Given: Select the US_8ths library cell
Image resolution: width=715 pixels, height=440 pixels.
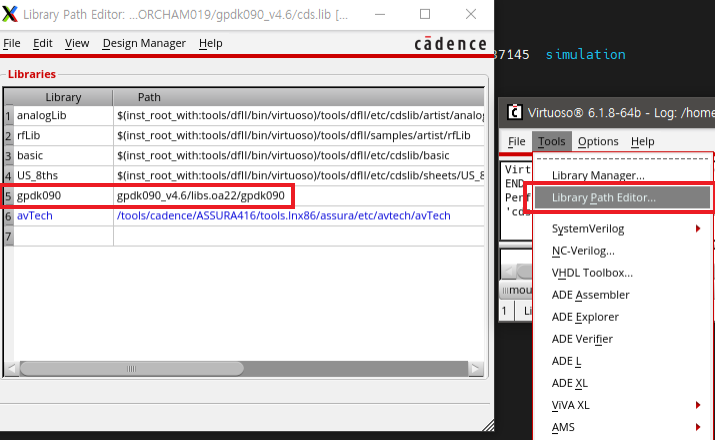Looking at the screenshot, I should (x=63, y=176).
